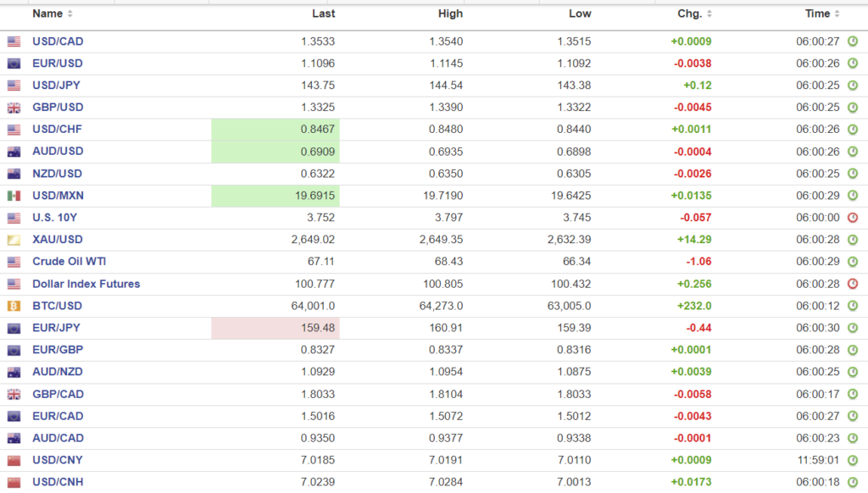868x493 pixels.
Task: Click the New Zealand flag beside NZD/USD
Action: click(14, 174)
